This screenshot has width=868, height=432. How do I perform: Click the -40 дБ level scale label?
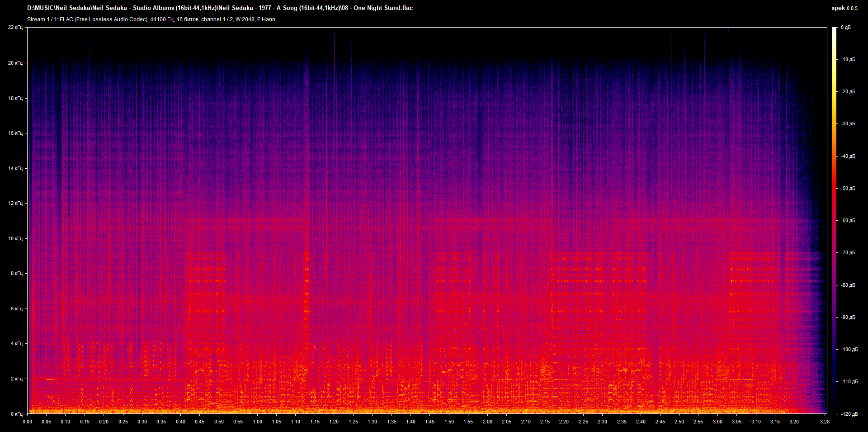point(848,157)
